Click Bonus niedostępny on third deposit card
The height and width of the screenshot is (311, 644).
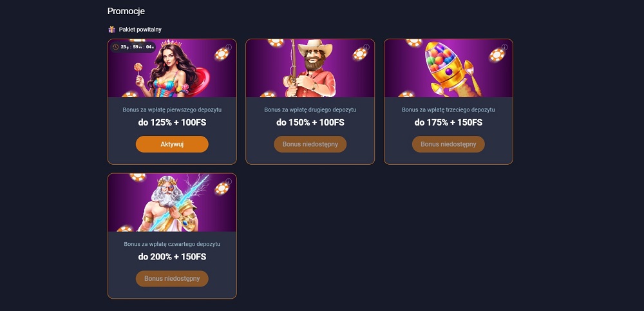click(x=448, y=144)
